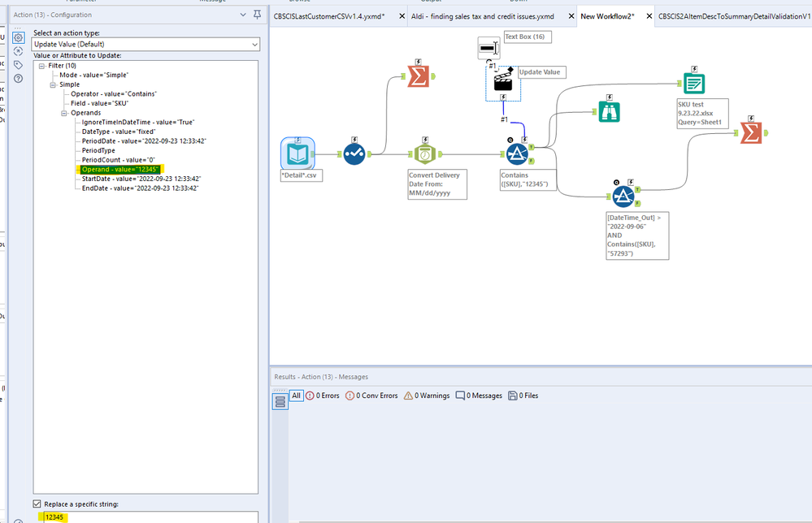Select Field - value="SKU" row
Viewport: 812px width, 523px height.
[99, 103]
